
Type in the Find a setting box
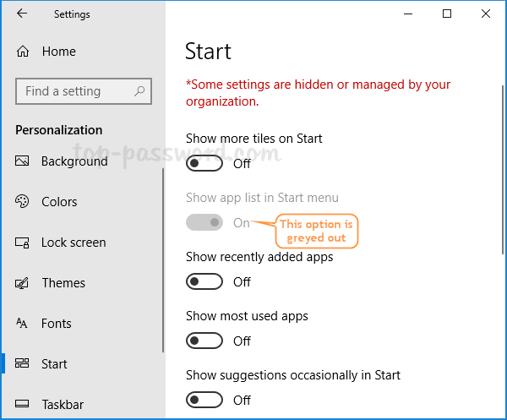tap(74, 91)
